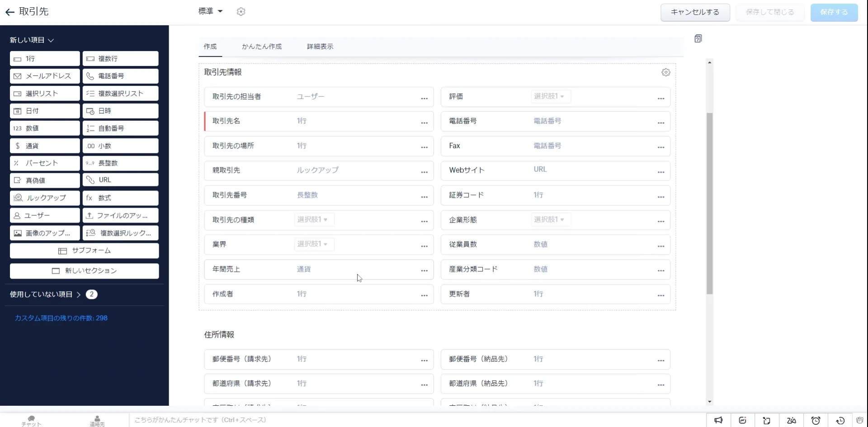Image resolution: width=868 pixels, height=427 pixels.
Task: Click the 住所情報 section title
Action: [219, 335]
